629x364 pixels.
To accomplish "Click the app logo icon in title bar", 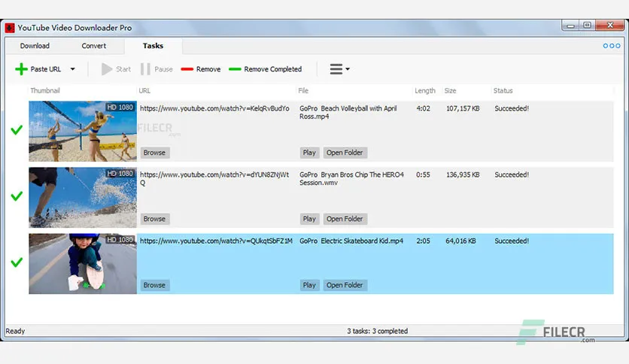I will click(10, 28).
